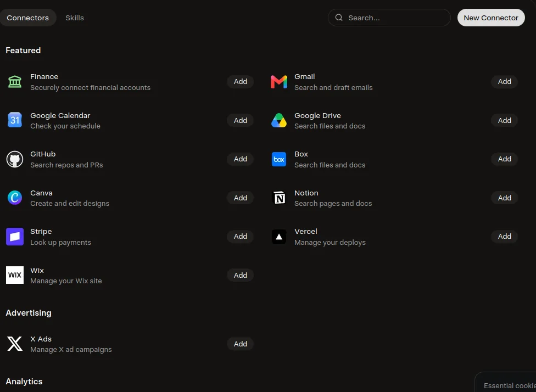Click the X Ads logo icon
The image size is (536, 392).
coord(15,344)
